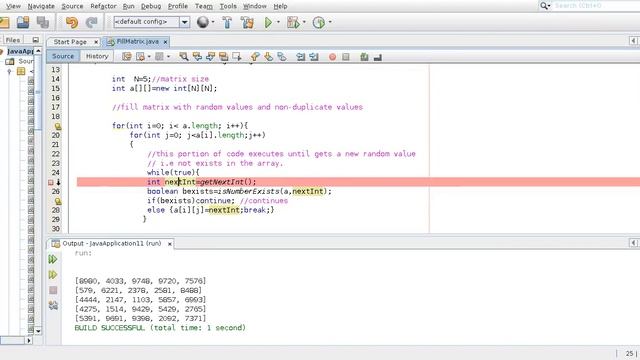Open the Refactor menu
The image size is (640, 360).
coord(103,6)
